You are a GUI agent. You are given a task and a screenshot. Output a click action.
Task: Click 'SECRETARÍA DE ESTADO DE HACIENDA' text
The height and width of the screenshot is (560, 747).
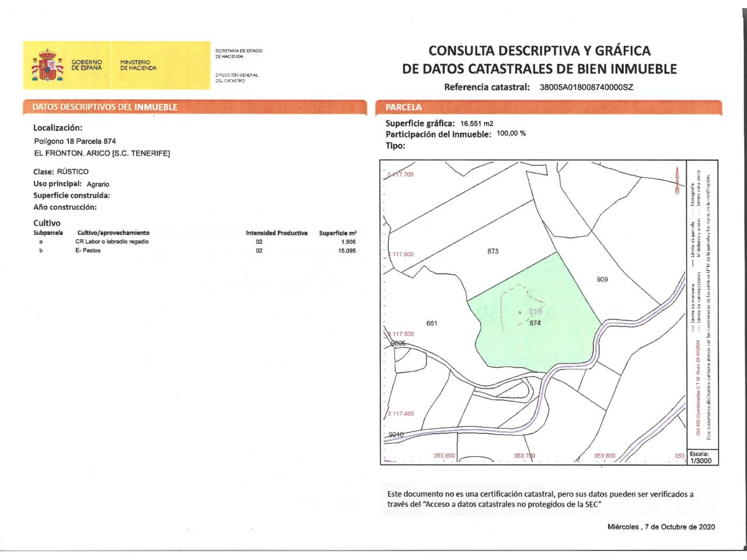tap(239, 53)
